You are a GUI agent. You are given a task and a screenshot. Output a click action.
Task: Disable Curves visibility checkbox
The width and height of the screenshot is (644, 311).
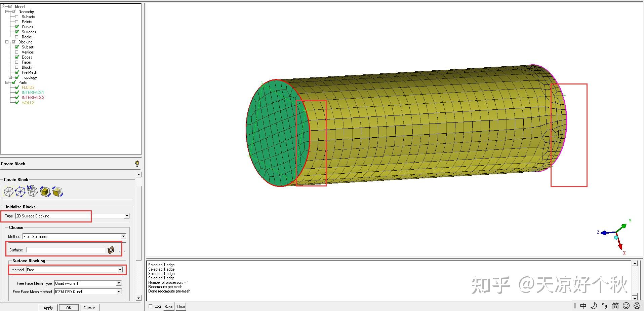click(17, 27)
